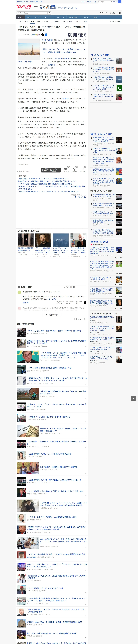The image size is (138, 644).
Task: Click the うーん reaction on the comment
Action: [x=79, y=302]
